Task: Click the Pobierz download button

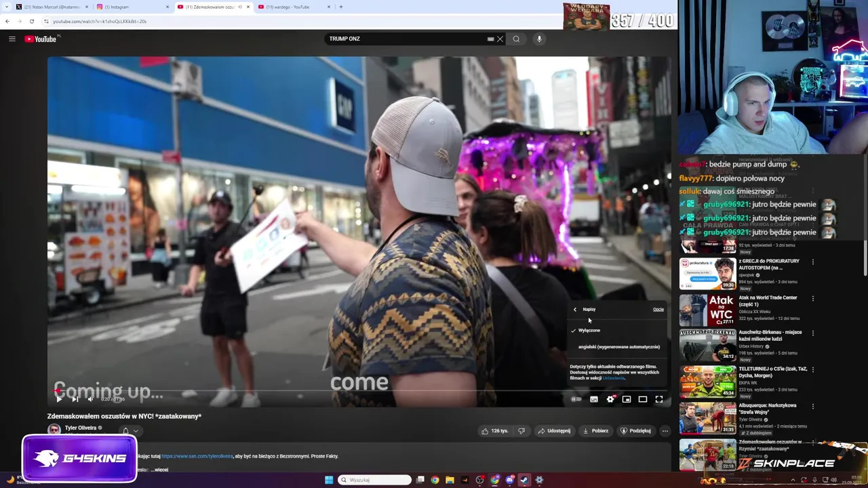Action: (x=595, y=430)
